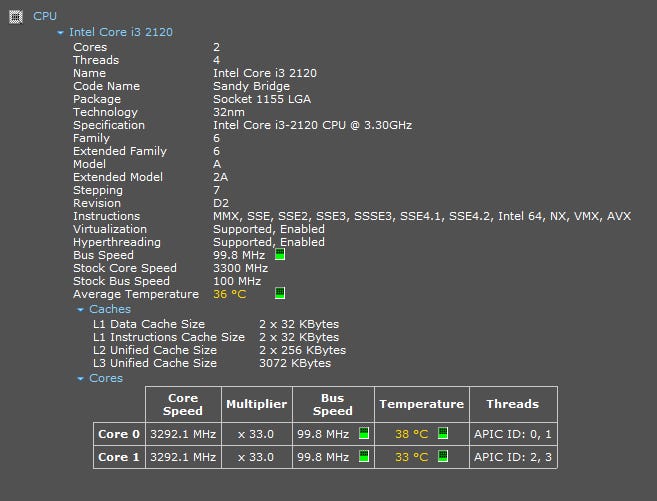Click the Instructions list starting with MMX
The width and height of the screenshot is (657, 501).
coord(422,216)
